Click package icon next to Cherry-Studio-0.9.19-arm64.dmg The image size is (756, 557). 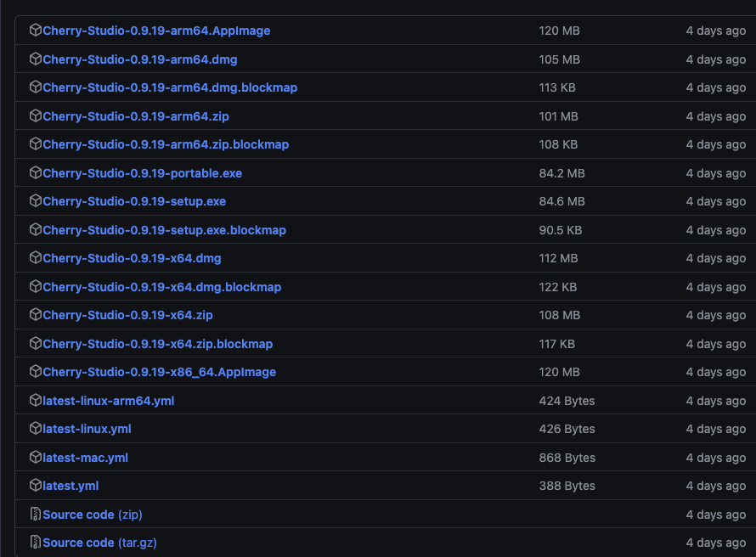[36, 59]
